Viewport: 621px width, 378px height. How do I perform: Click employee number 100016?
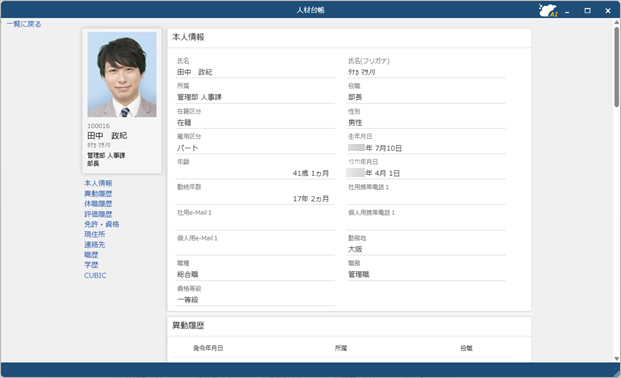pyautogui.click(x=98, y=126)
